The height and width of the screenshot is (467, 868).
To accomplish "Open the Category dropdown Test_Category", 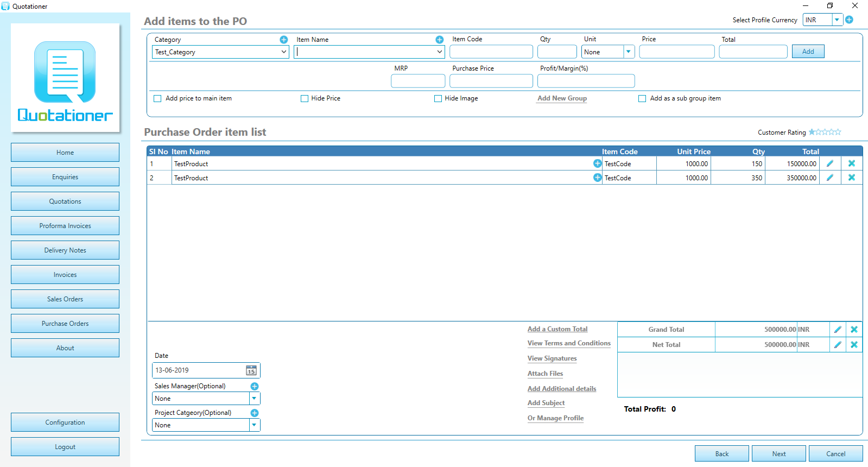I will [x=220, y=52].
